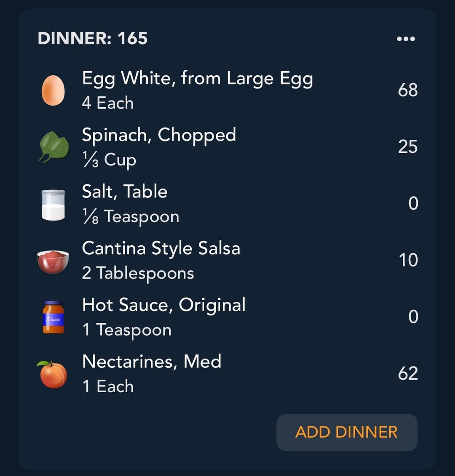This screenshot has height=476, width=455.
Task: Tap the hot sauce jar icon
Action: (54, 317)
